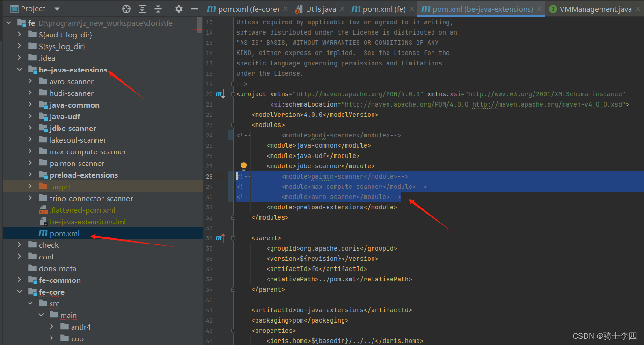Click on artifactId be-java-extensions text

[x=331, y=310]
